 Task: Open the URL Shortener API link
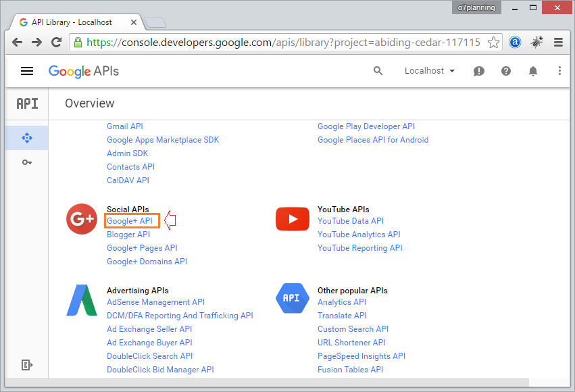tap(351, 343)
